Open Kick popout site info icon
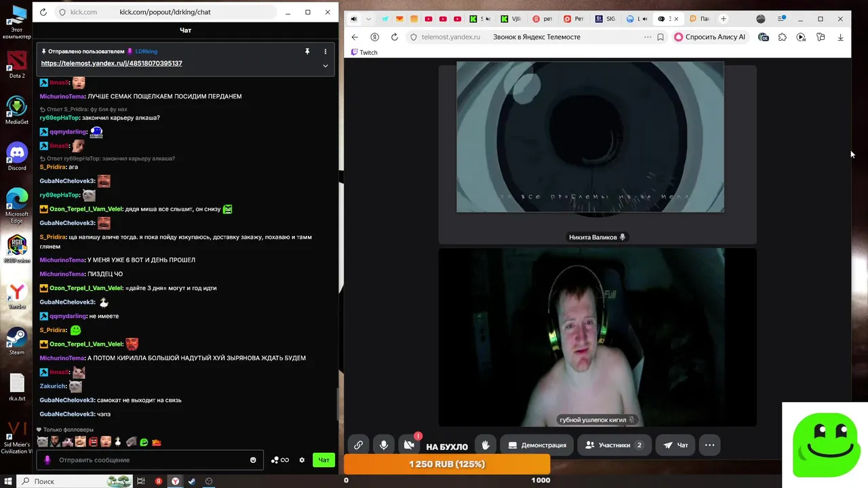The width and height of the screenshot is (868, 488). (x=62, y=12)
